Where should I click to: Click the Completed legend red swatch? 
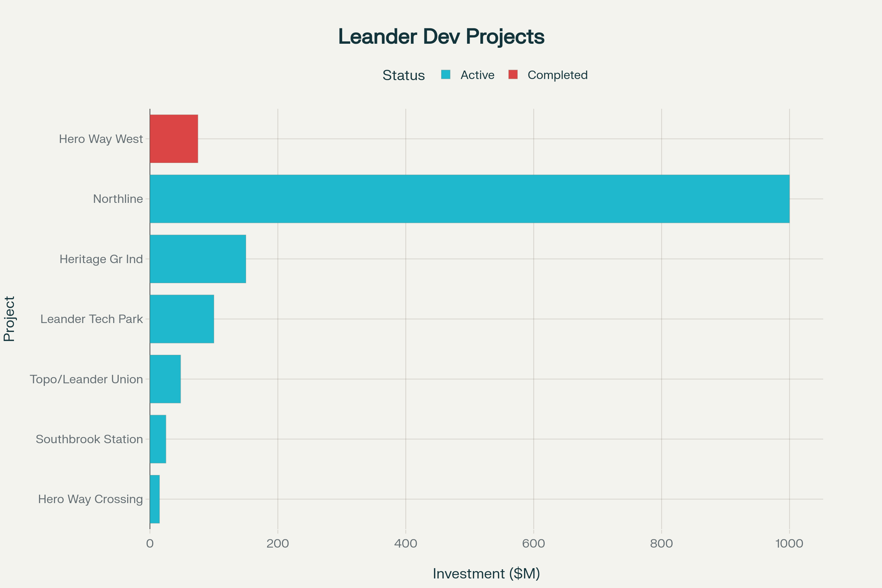coord(513,75)
